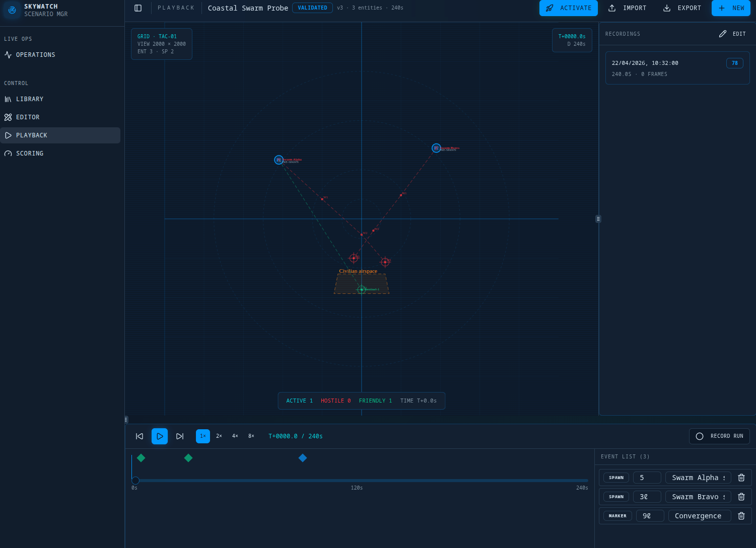Select the green Sentinel-1 entity on map

(362, 289)
